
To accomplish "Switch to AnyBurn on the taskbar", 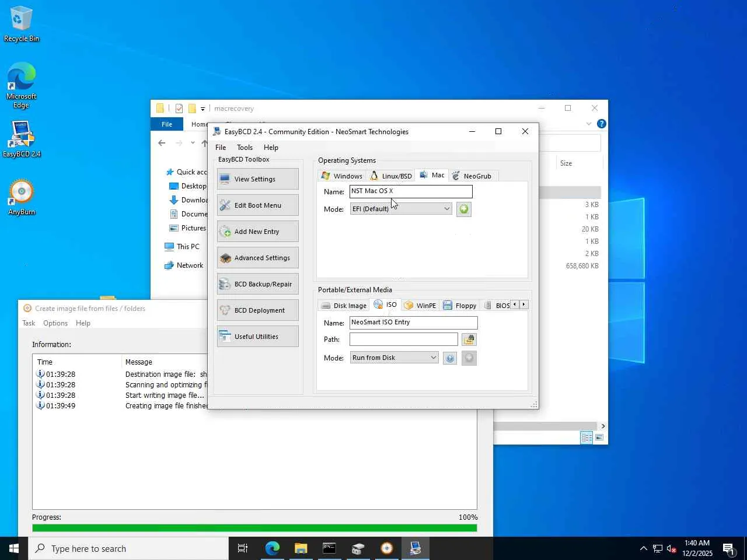I will (x=386, y=548).
